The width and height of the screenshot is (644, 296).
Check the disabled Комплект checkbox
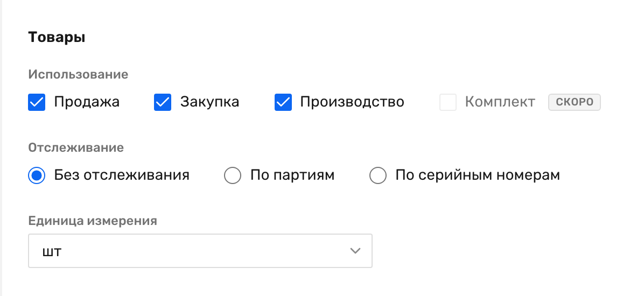click(448, 102)
